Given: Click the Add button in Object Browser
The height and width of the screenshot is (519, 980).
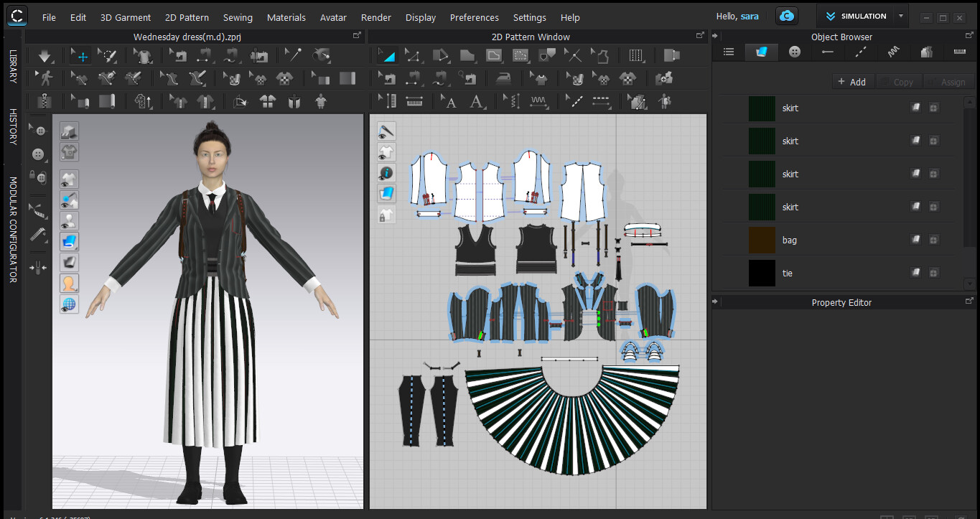Looking at the screenshot, I should 853,81.
